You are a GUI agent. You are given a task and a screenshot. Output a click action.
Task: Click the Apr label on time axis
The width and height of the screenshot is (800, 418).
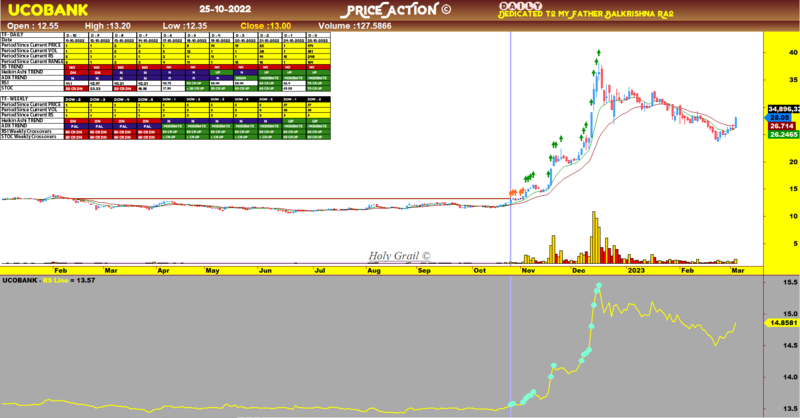click(163, 271)
